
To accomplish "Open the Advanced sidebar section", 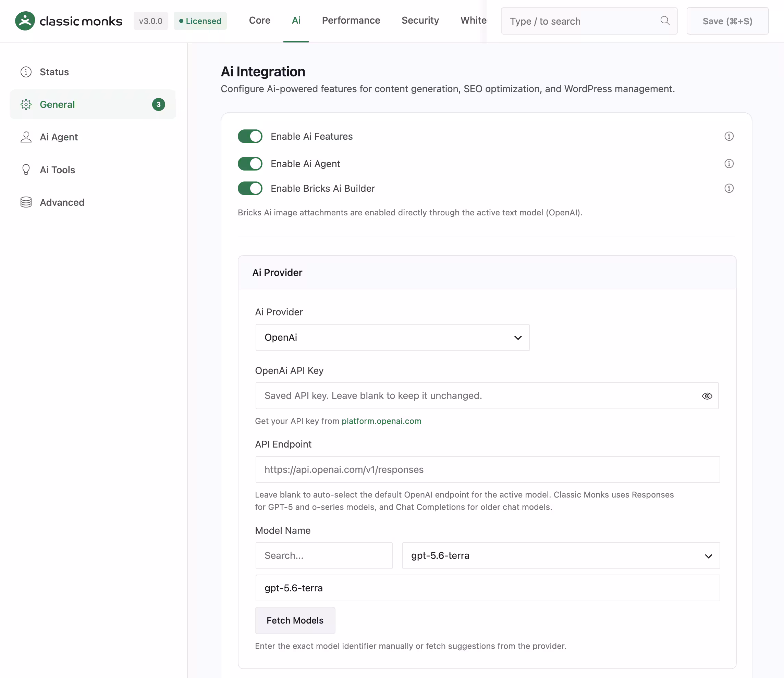I will [x=93, y=202].
